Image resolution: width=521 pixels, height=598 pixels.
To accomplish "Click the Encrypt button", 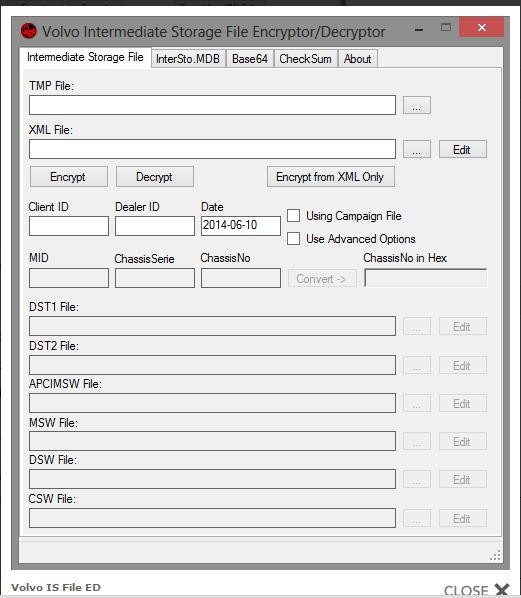I will [x=69, y=177].
